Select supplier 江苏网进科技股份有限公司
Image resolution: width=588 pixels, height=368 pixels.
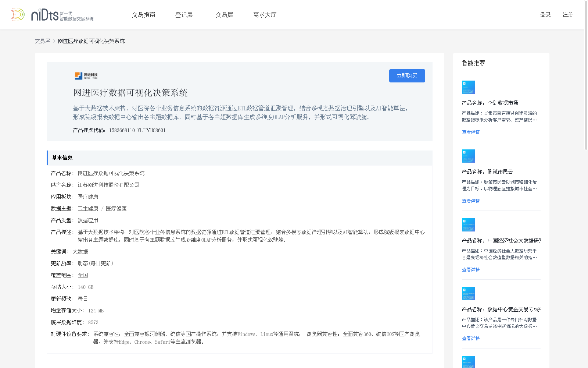pyautogui.click(x=108, y=185)
